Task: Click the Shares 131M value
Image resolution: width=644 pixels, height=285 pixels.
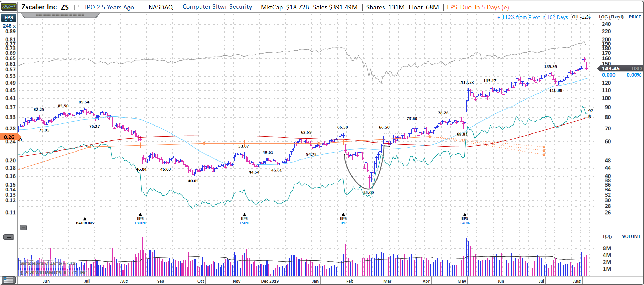Action: [x=385, y=7]
